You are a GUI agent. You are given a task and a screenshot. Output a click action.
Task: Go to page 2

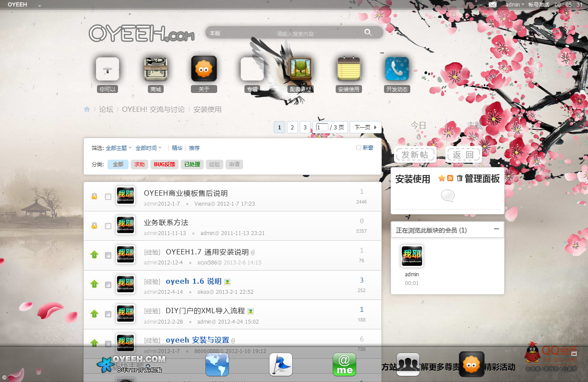292,127
